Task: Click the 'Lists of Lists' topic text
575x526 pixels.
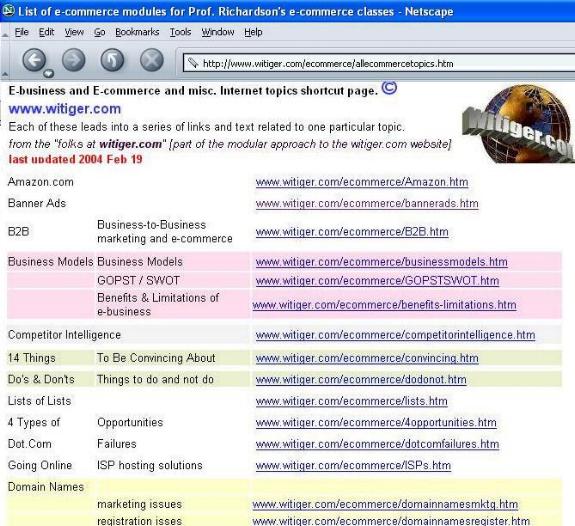Action: (x=39, y=401)
